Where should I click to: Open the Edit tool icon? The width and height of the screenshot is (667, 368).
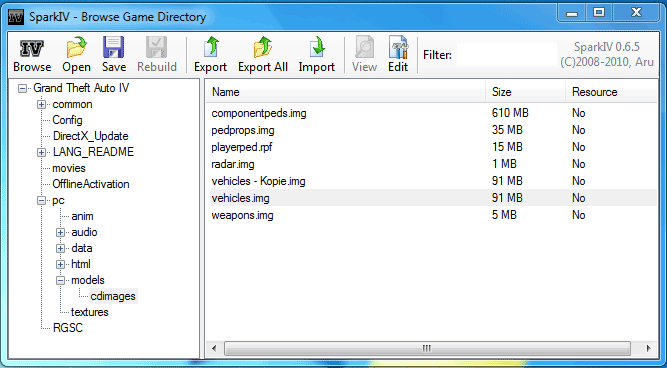398,47
